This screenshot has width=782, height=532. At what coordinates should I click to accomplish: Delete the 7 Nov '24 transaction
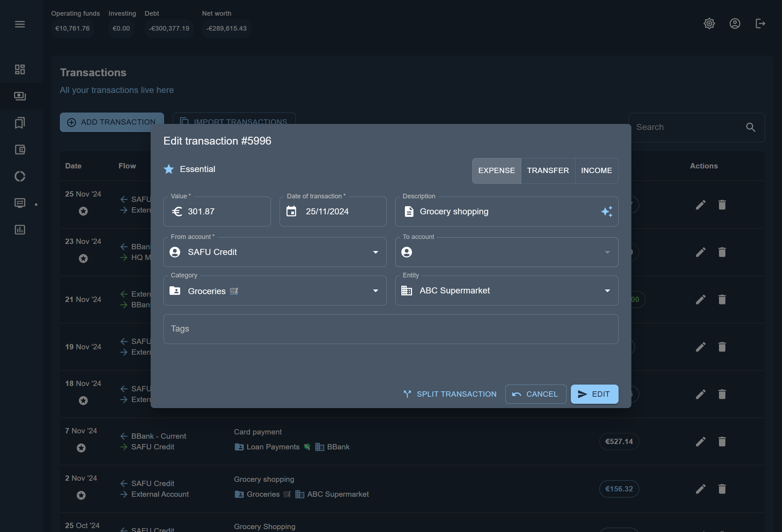pos(722,442)
